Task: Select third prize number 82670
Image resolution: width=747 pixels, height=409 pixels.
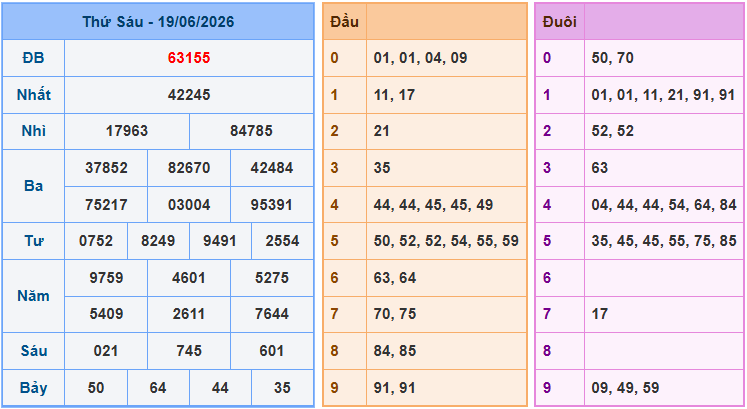Action: pos(189,168)
